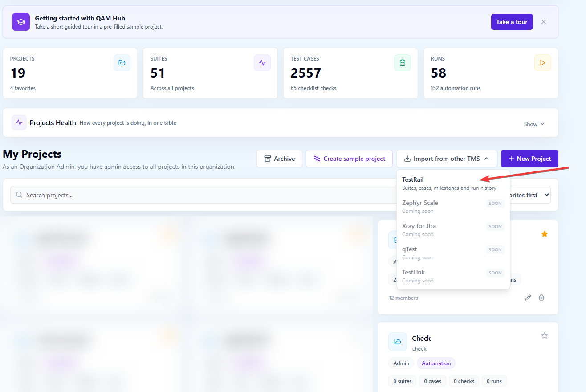Click the Projects folder icon in stats card
586x392 pixels.
122,63
